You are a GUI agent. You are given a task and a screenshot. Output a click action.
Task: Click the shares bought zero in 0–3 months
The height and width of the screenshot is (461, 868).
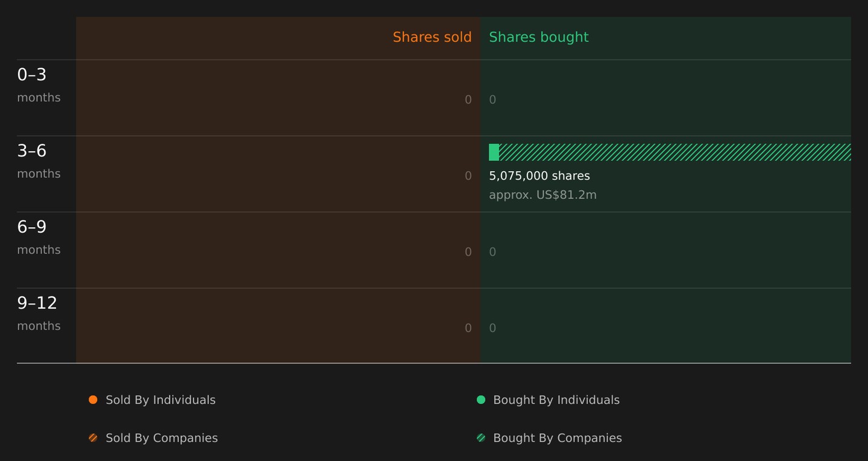point(492,100)
